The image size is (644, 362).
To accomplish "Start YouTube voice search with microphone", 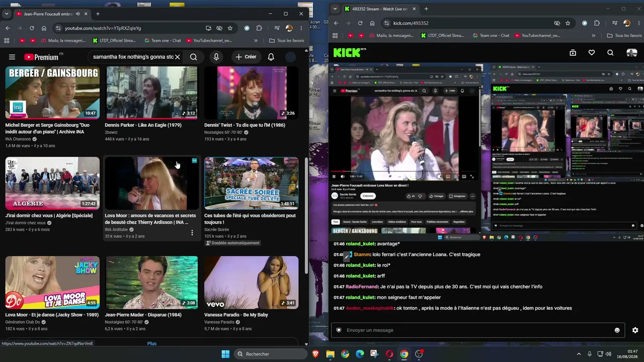I will 216,57.
